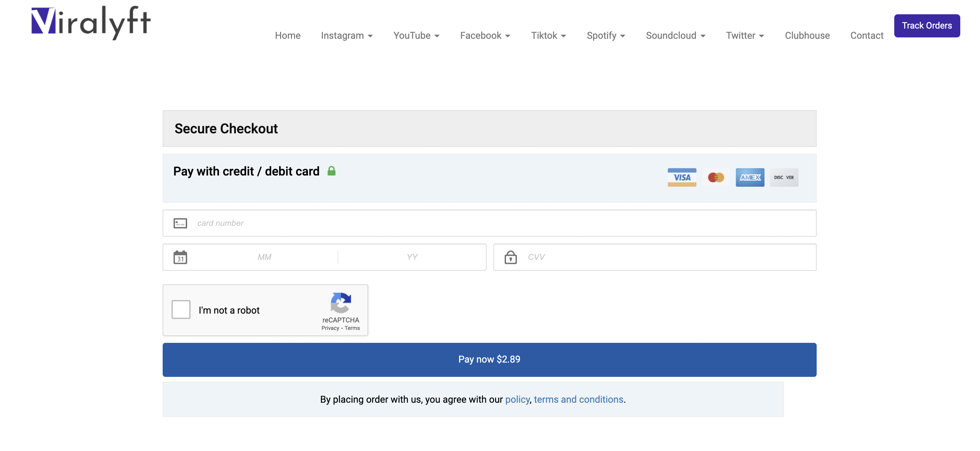Open the policy link
This screenshot has height=451, width=980.
(517, 399)
